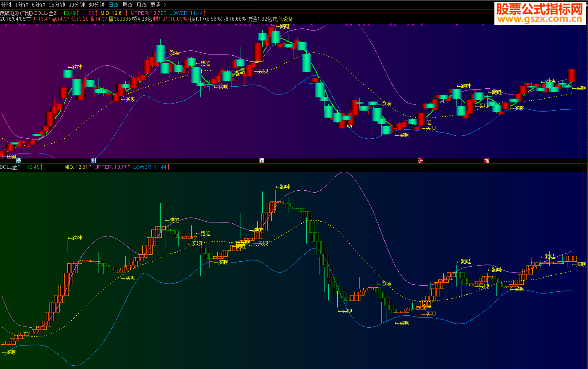The width and height of the screenshot is (588, 369).
Task: Switch to the 月线 monthly chart
Action: click(x=141, y=5)
